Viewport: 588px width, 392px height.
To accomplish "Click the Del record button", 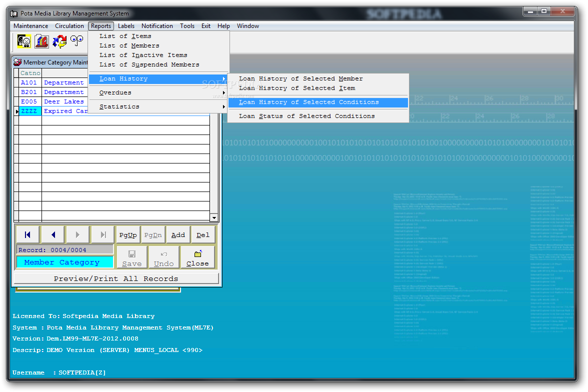I will 203,235.
